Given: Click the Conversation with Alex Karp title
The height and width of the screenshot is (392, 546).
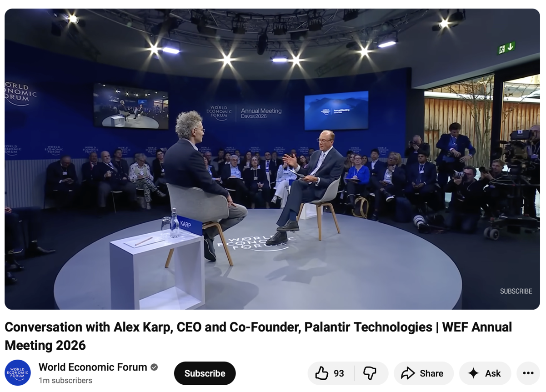Looking at the screenshot, I should coord(258,336).
